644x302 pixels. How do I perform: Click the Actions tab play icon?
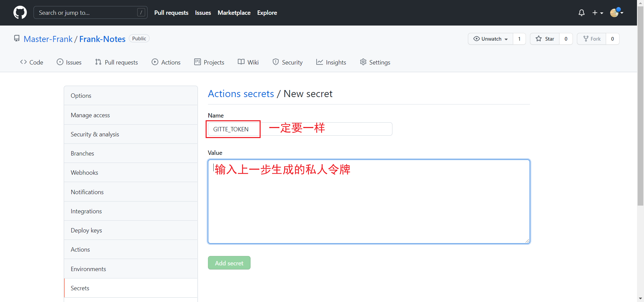tap(155, 62)
